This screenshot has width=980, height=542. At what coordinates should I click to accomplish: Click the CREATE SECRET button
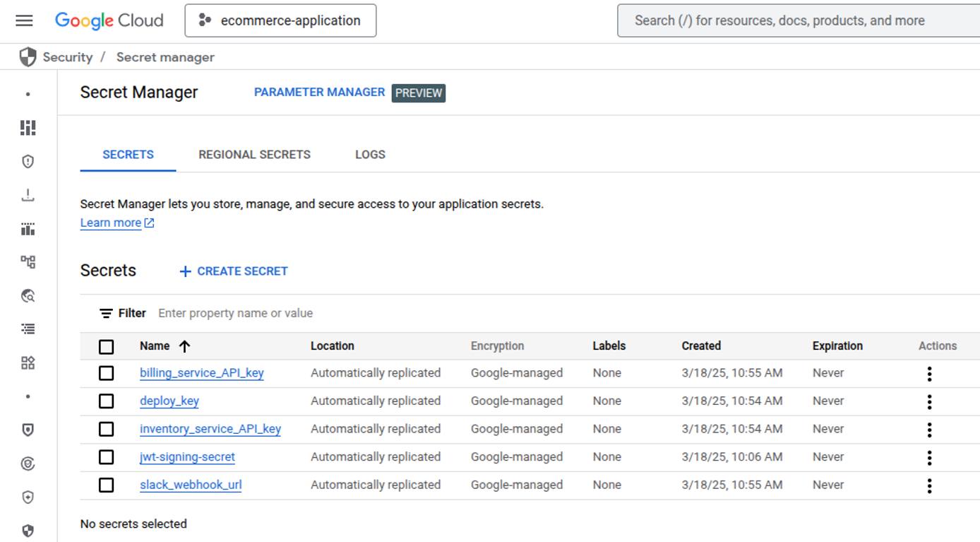[x=234, y=271]
